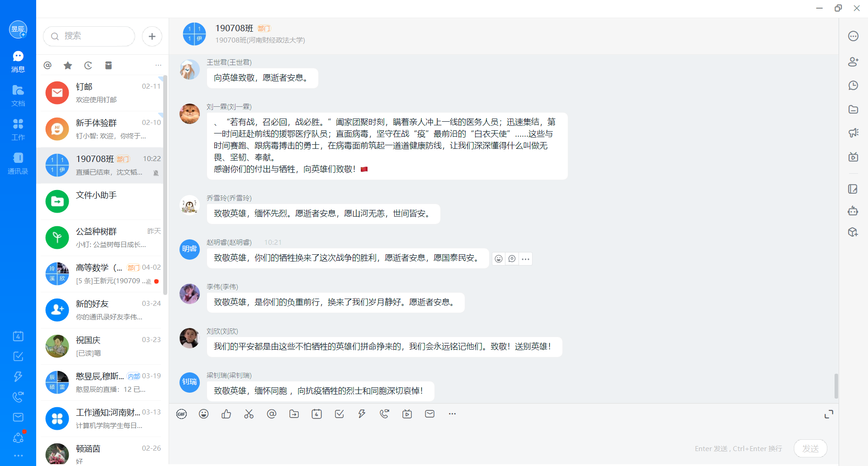Open more conversation filter options
868x466 pixels.
tap(158, 66)
